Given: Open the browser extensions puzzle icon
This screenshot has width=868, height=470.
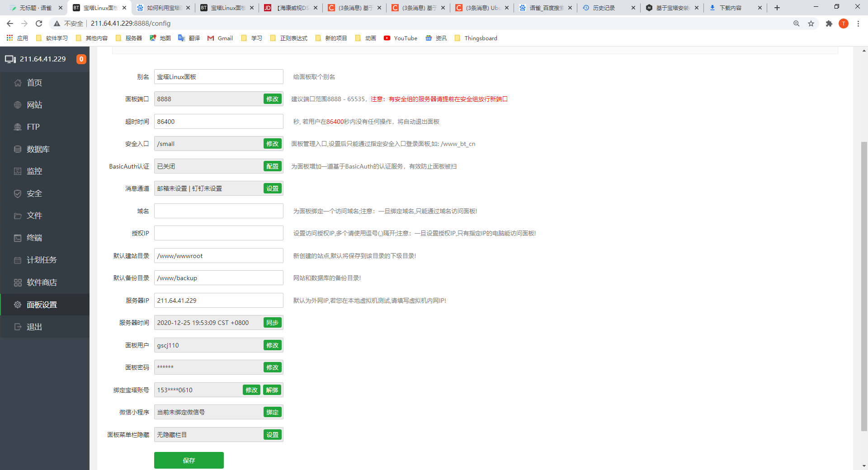Looking at the screenshot, I should point(829,23).
